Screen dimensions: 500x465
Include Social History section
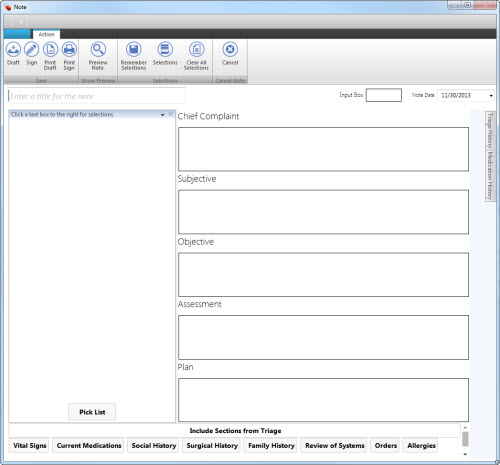tap(154, 446)
